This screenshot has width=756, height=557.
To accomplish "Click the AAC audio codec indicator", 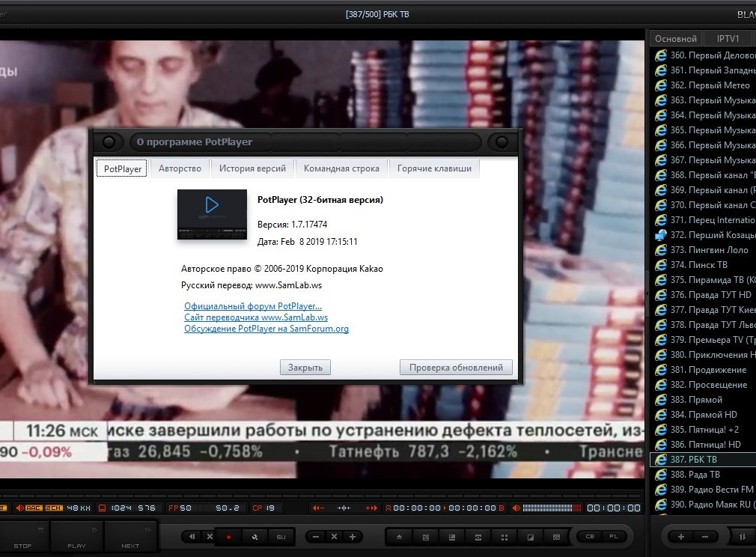I will pos(33,508).
